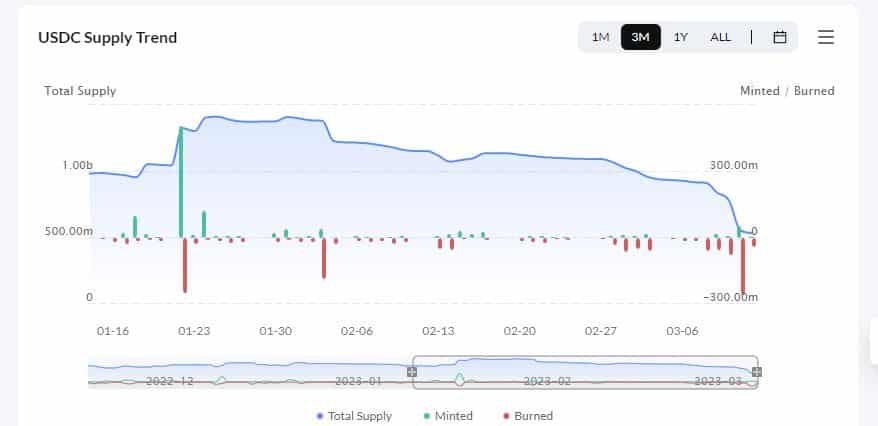Screen dimensions: 878x426
Task: Click the left range navigator handle
Action: point(412,372)
